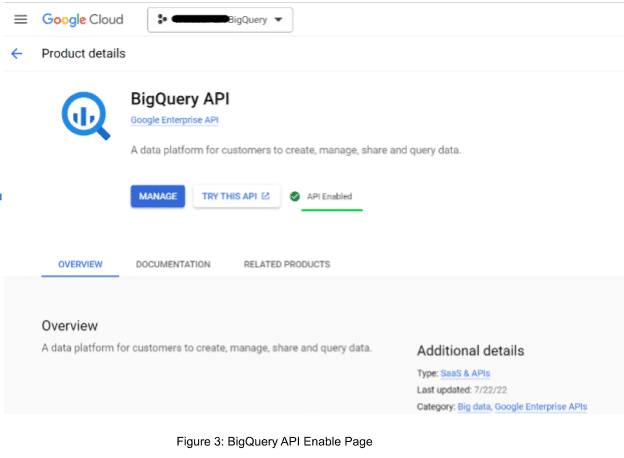Switch to the DOCUMENTATION tab
The height and width of the screenshot is (458, 624).
point(173,264)
